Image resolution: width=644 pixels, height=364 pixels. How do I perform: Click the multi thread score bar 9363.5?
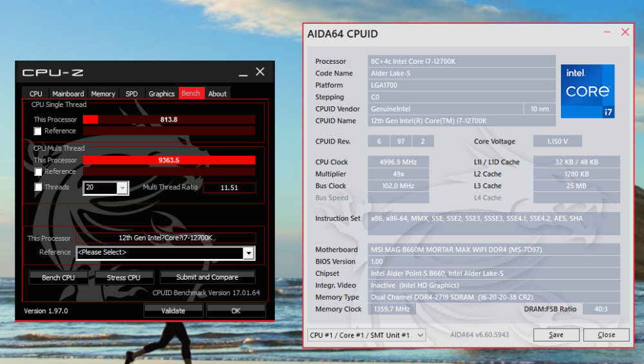(x=169, y=160)
